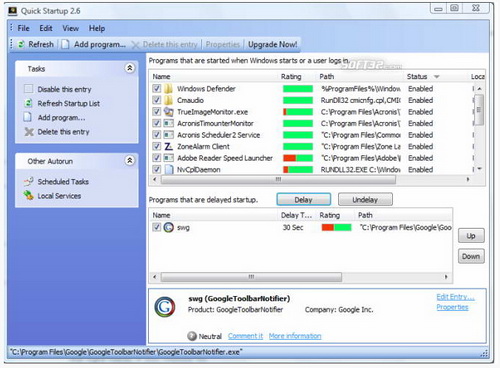The height and width of the screenshot is (368, 500).
Task: Click the Delay T... column header
Action: [x=297, y=215]
